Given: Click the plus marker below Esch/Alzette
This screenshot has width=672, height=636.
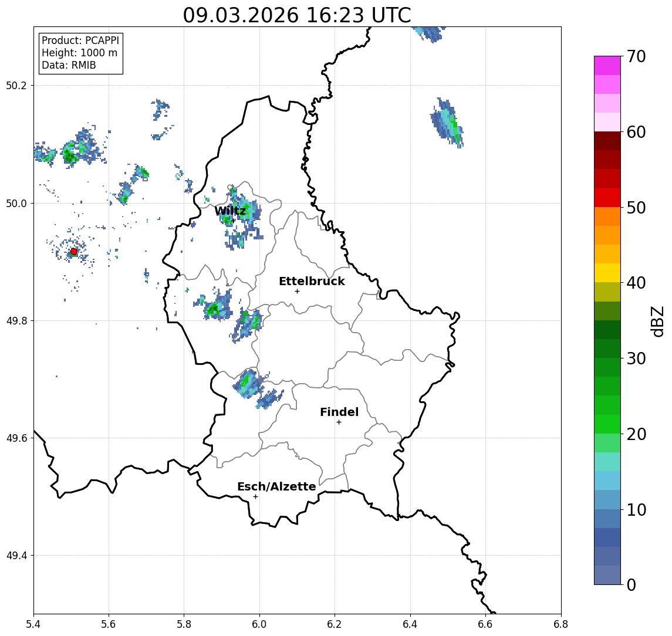Looking at the screenshot, I should pyautogui.click(x=255, y=497).
